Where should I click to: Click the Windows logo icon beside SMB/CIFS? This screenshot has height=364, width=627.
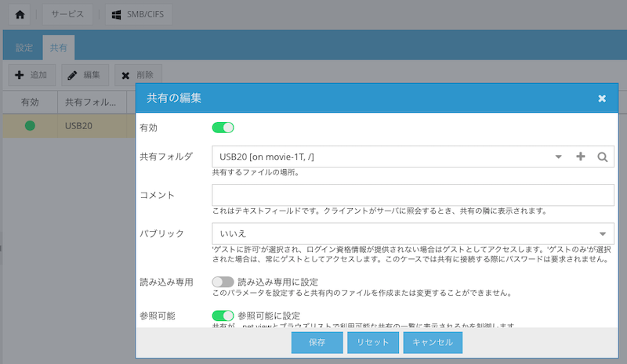116,15
